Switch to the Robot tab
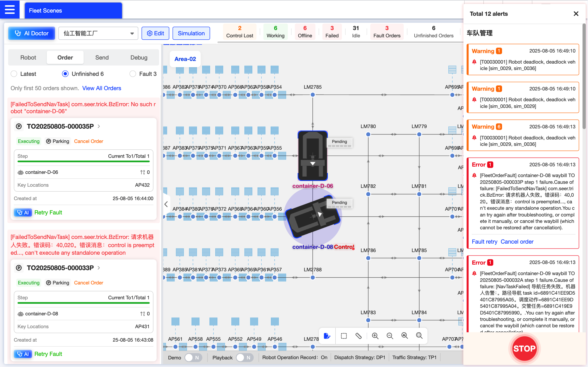The image size is (588, 367). [28, 57]
